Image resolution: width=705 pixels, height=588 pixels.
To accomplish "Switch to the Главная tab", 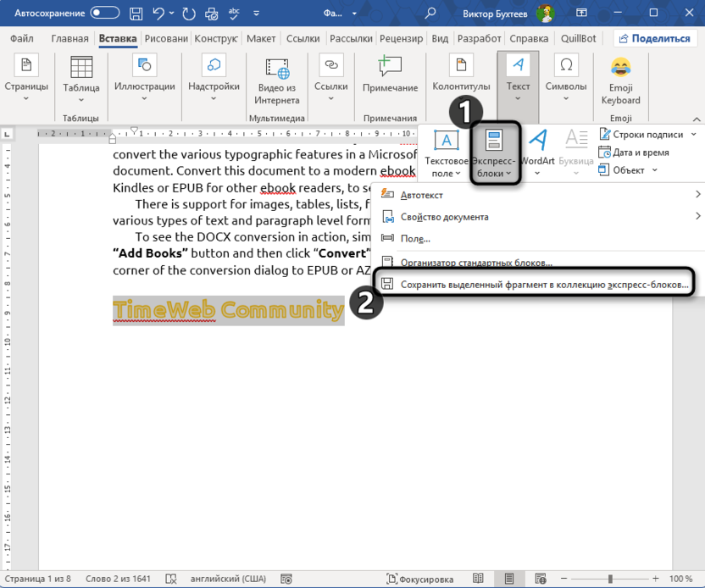I will (69, 39).
